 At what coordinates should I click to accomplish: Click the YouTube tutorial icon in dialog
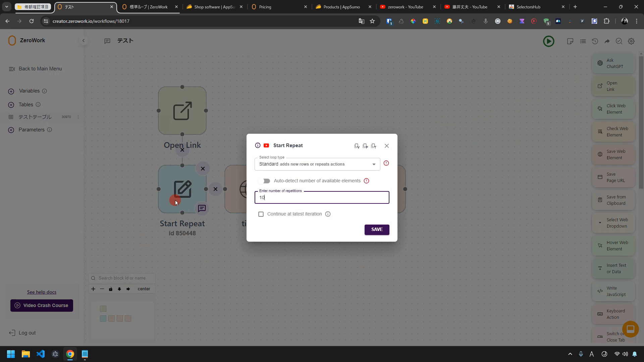[x=266, y=145]
